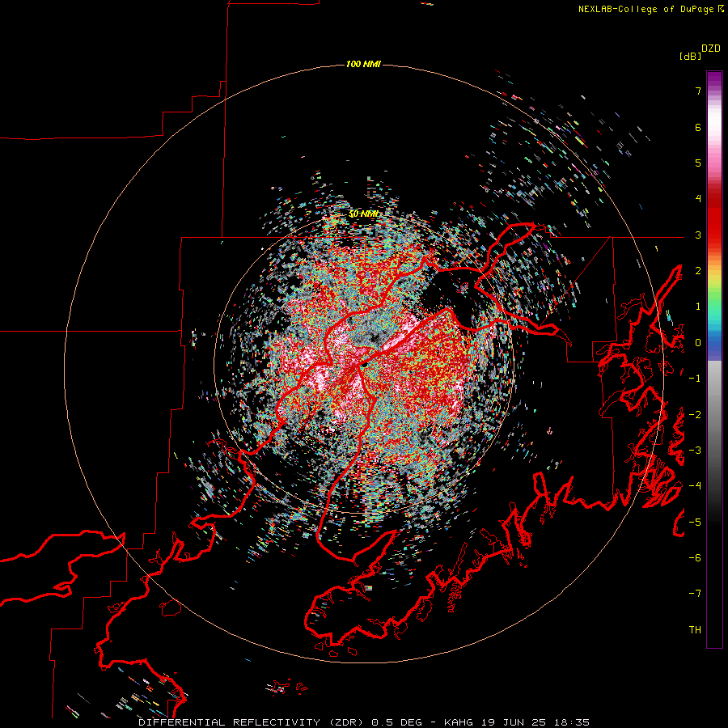The width and height of the screenshot is (728, 728).
Task: Click the 5 dB scale value
Action: 698,163
